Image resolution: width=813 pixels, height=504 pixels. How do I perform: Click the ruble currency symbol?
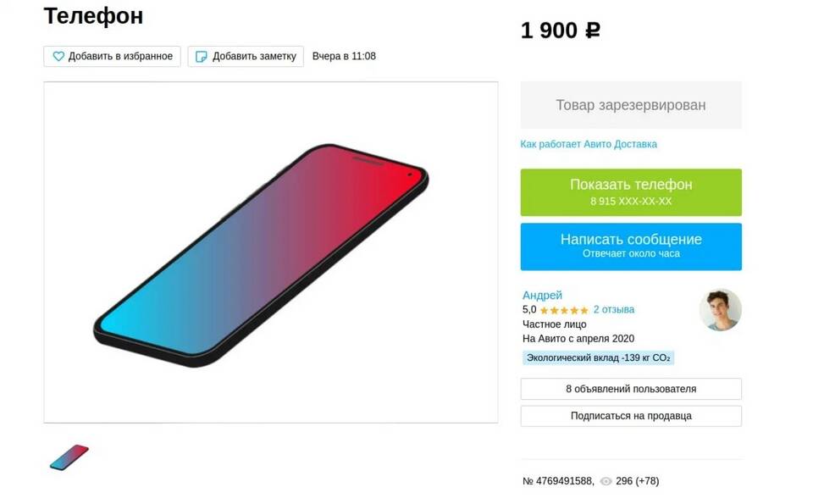pyautogui.click(x=593, y=30)
